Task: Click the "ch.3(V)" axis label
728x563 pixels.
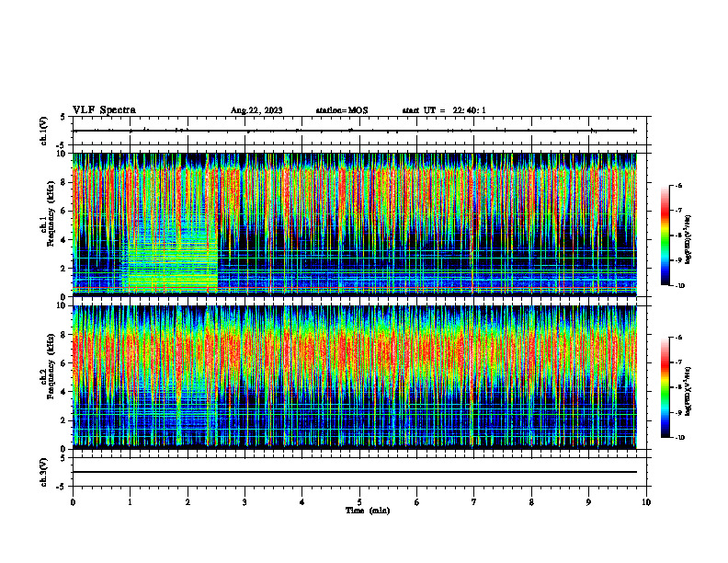Action: coord(44,472)
